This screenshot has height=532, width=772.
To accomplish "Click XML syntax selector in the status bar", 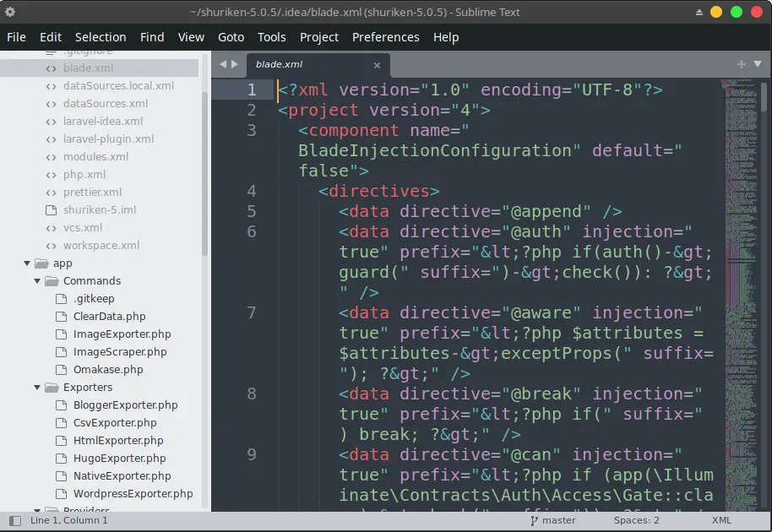I will point(722,520).
